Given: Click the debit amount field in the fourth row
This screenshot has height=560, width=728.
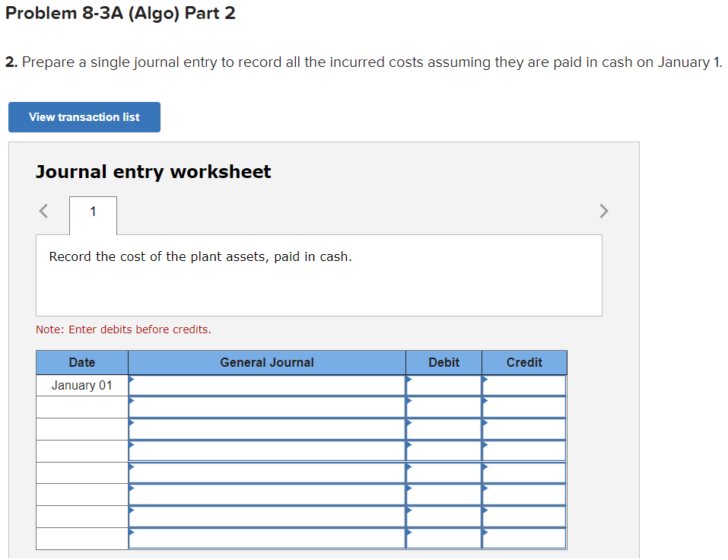Looking at the screenshot, I should click(x=445, y=450).
